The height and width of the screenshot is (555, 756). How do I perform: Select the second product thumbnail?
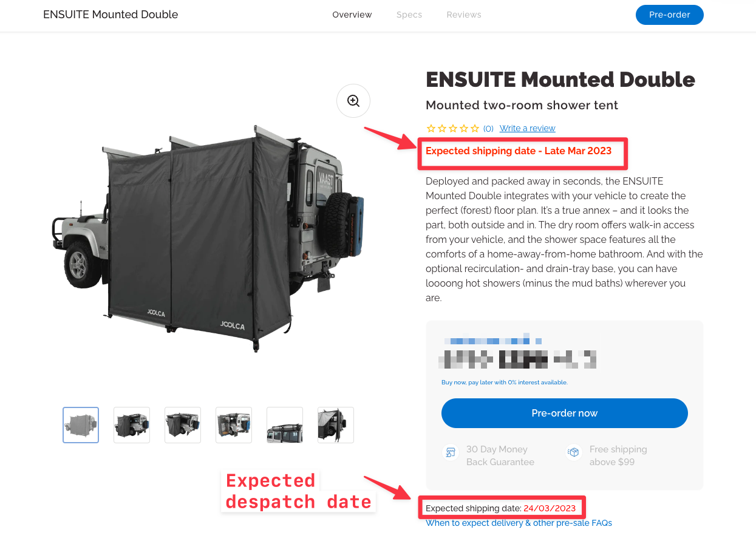pos(132,425)
